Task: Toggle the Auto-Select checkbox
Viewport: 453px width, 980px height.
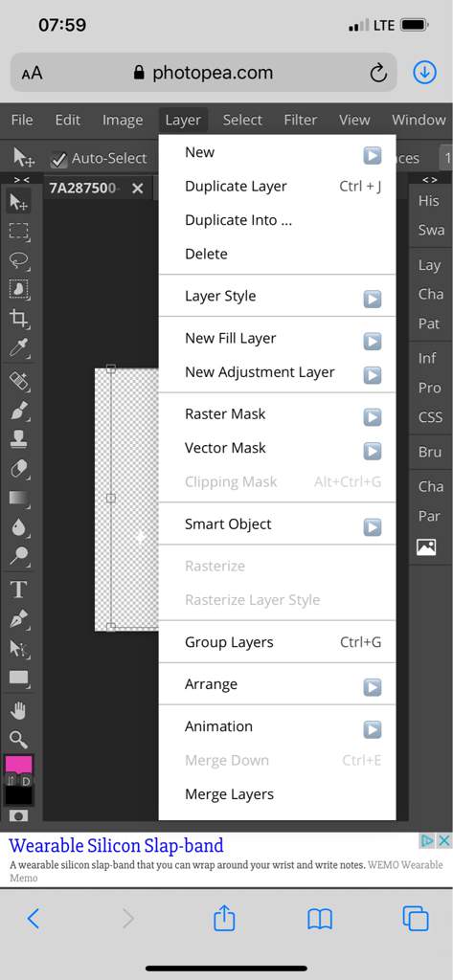Action: point(58,160)
